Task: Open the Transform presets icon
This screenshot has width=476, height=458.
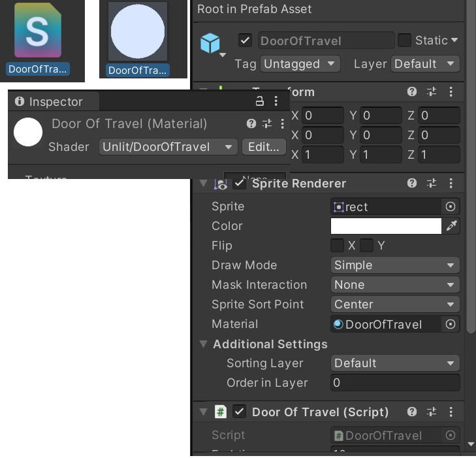Action: [432, 91]
